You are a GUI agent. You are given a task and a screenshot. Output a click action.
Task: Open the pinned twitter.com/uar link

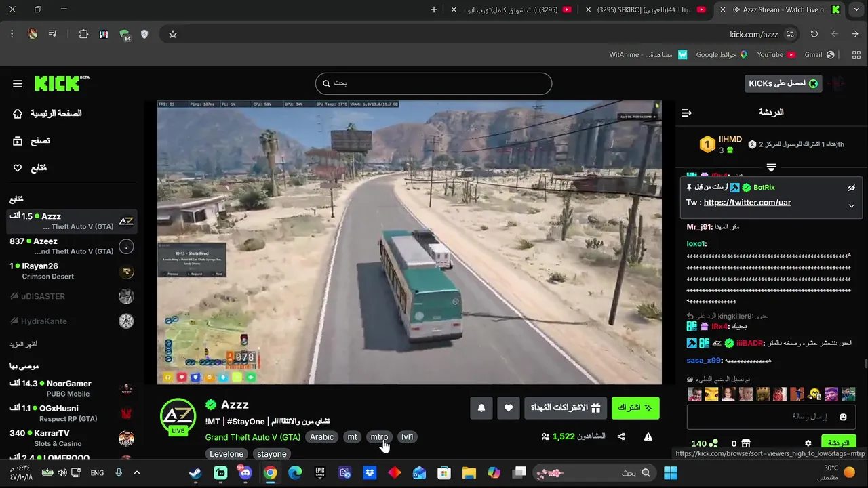pyautogui.click(x=747, y=203)
